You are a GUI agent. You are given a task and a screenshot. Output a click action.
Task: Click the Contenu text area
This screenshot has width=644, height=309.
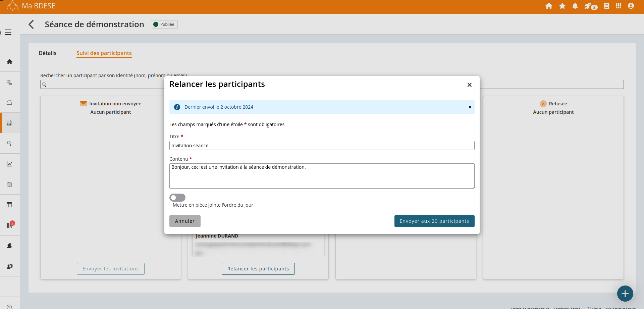(322, 176)
